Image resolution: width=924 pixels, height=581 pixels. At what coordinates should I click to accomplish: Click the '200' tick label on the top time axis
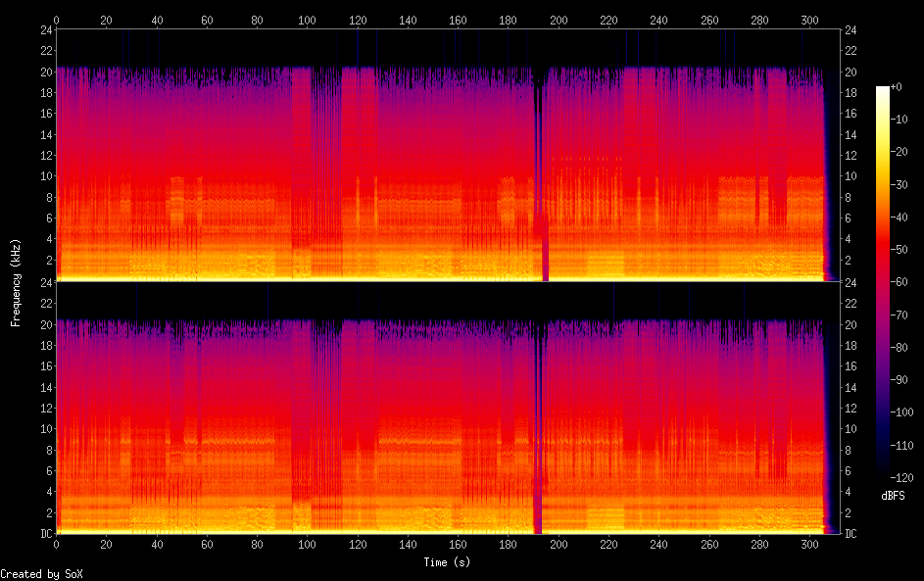559,20
